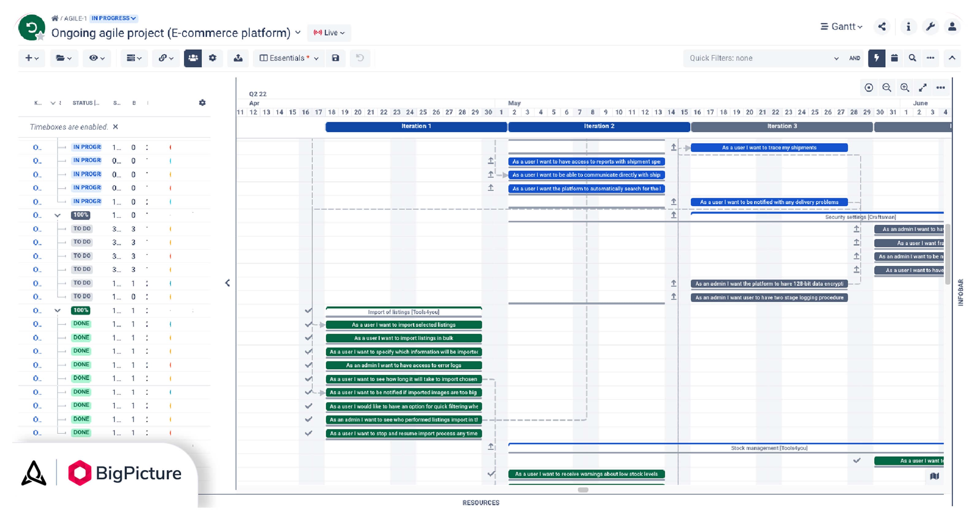Click 'two stage logging procedure' task bar
This screenshot has height=520, width=980.
[x=769, y=297]
